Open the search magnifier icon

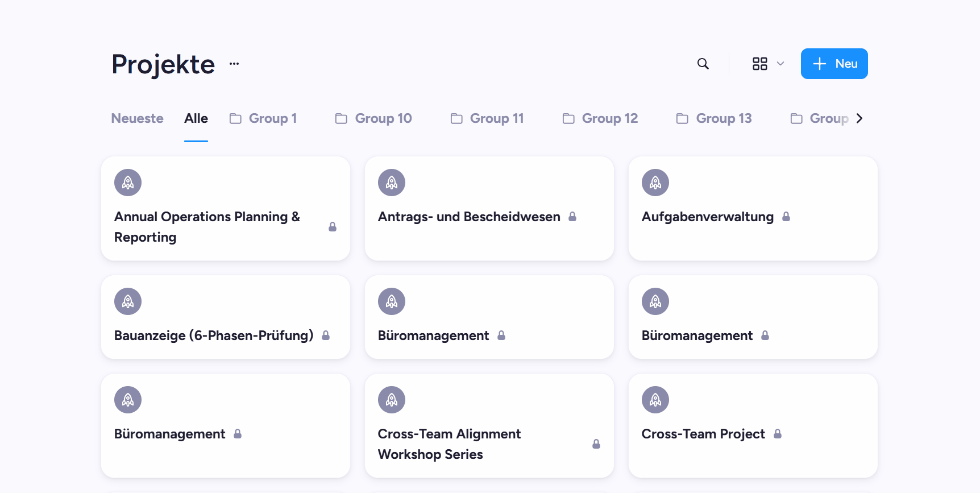pos(703,64)
